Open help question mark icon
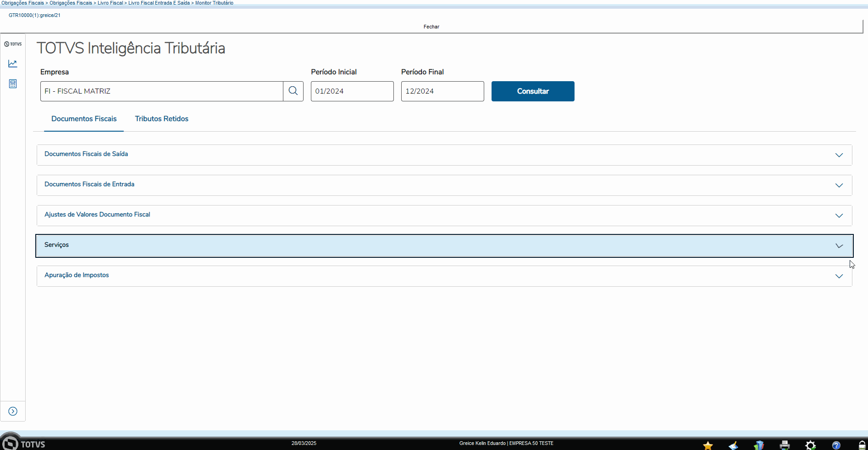The image size is (868, 450). [x=836, y=445]
